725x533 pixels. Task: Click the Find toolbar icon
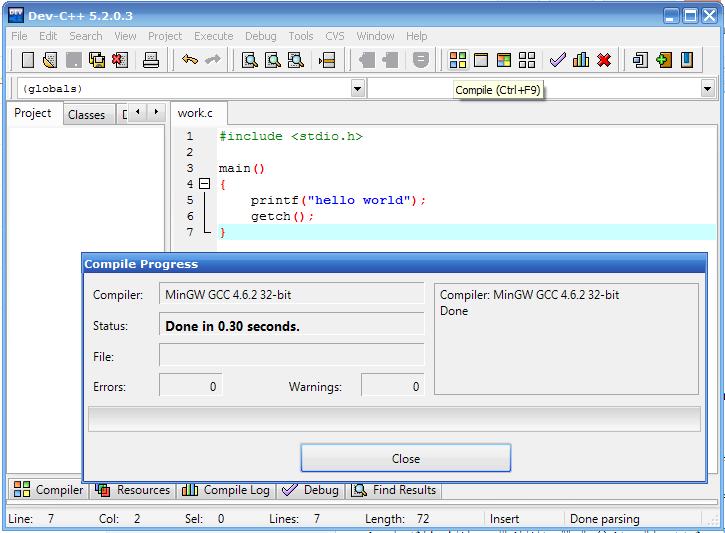pyautogui.click(x=250, y=60)
